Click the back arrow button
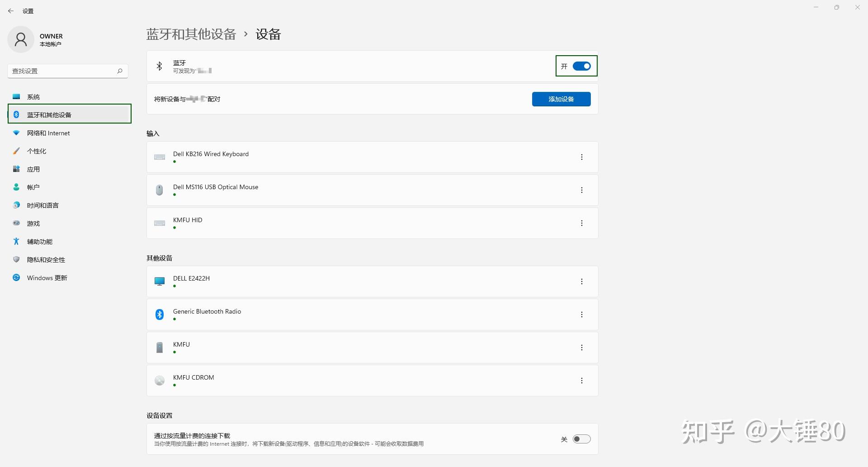Viewport: 868px width, 467px height. point(11,10)
